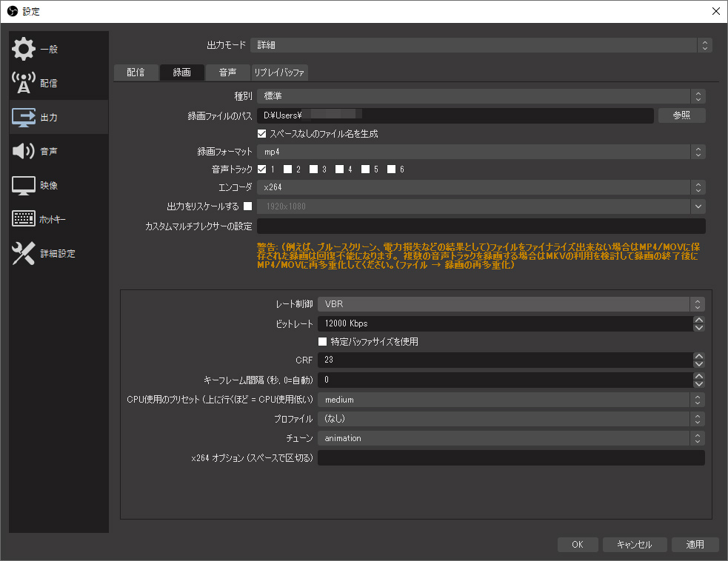Click the 適用 apply button

pyautogui.click(x=695, y=544)
